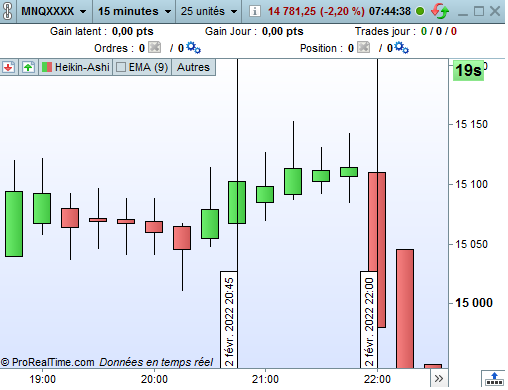508x390 pixels.
Task: Click the red-green refresh arrows icon
Action: tap(440, 11)
